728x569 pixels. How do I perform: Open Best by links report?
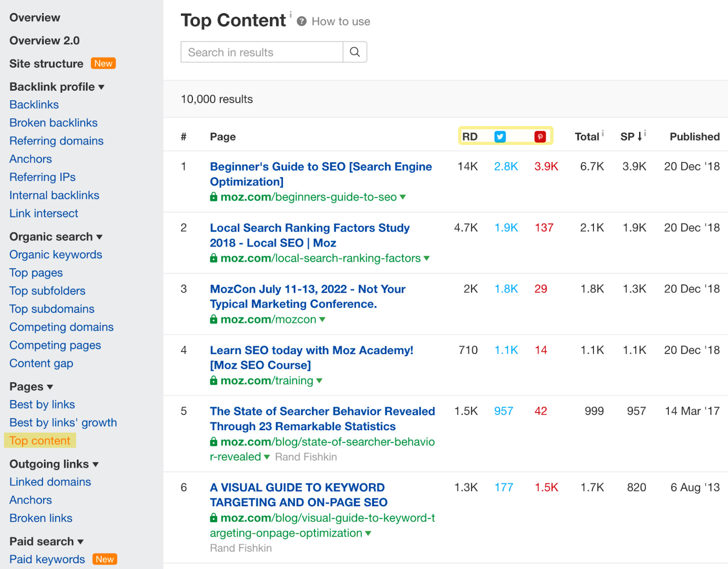point(42,404)
